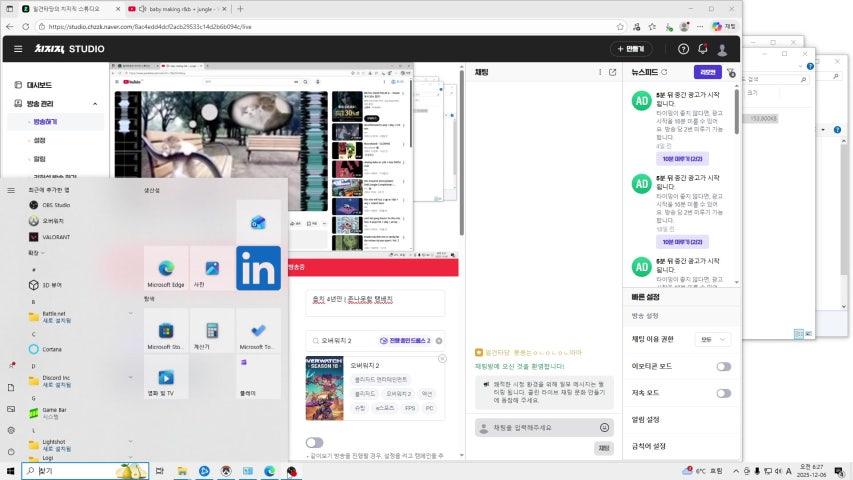
Task: Open the Calculator (계산기) tile
Action: click(x=212, y=332)
